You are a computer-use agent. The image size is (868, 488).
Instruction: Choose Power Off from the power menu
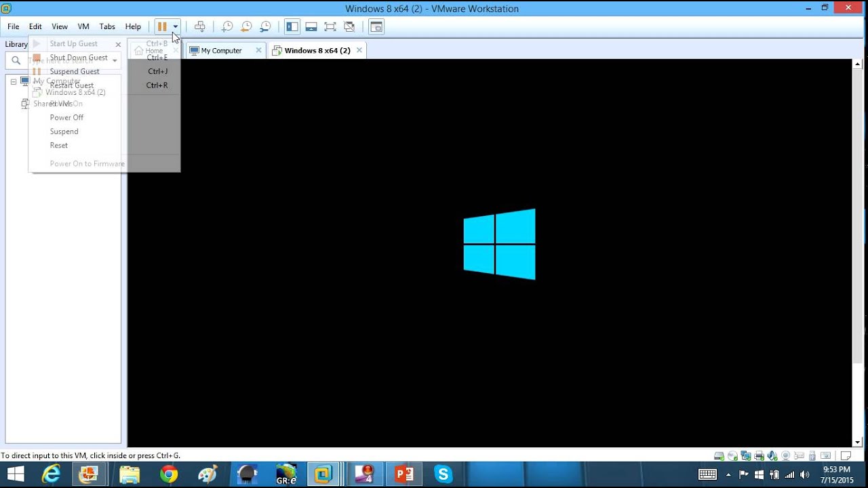tap(66, 117)
